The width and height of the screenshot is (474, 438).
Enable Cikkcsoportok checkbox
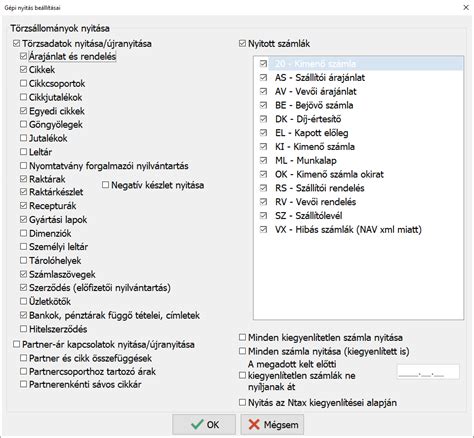click(x=23, y=83)
